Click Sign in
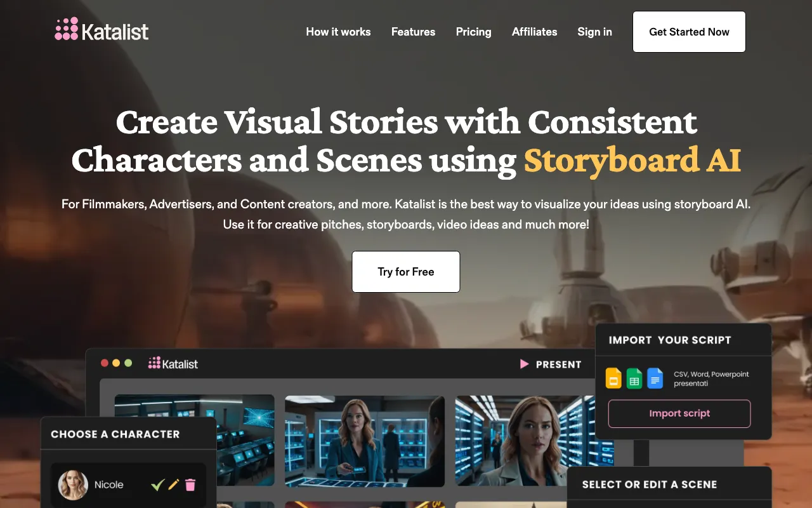This screenshot has height=508, width=812. (x=594, y=32)
